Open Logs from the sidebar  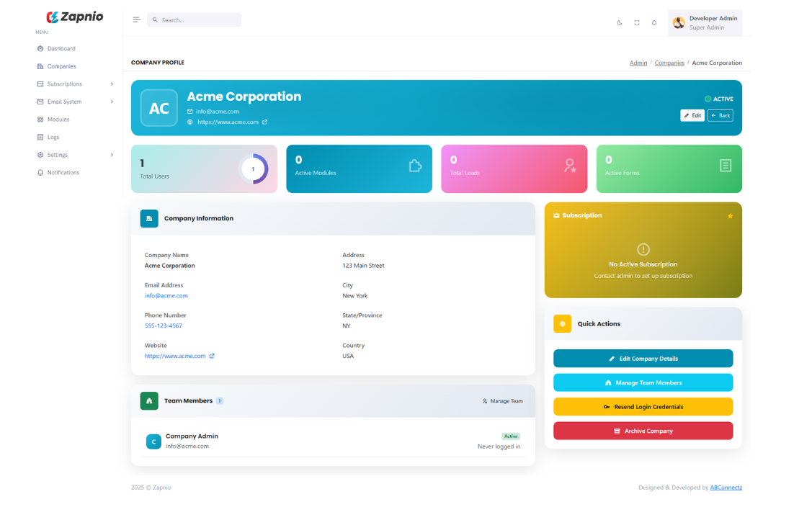[53, 137]
